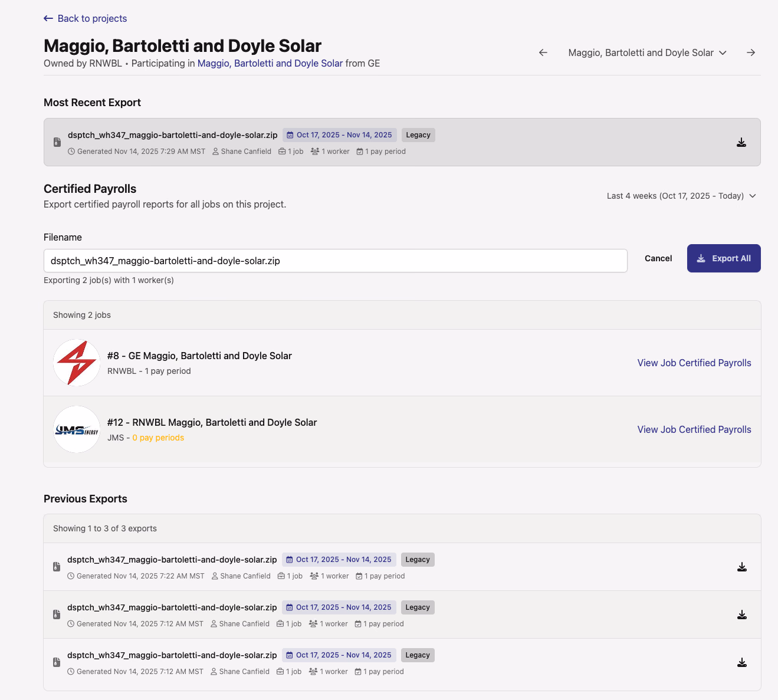Viewport: 778px width, 700px height.
Task: Download the most recent export generated 7:29 AM
Action: click(741, 142)
